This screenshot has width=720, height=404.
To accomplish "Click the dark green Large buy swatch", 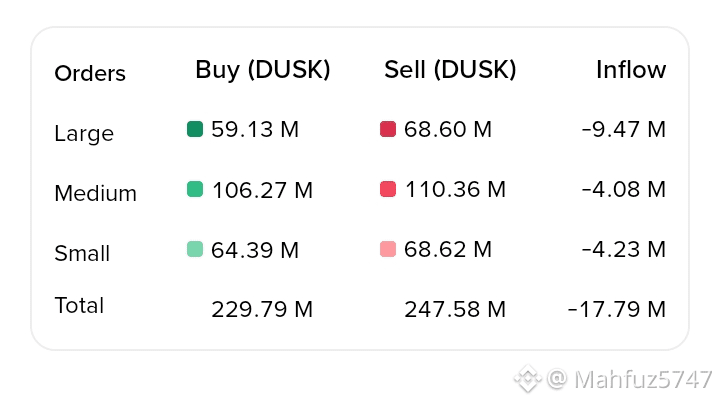I will point(195,129).
